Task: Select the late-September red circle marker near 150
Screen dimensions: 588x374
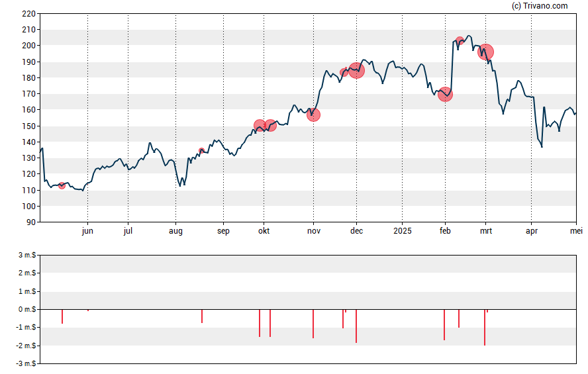Action: pyautogui.click(x=260, y=126)
